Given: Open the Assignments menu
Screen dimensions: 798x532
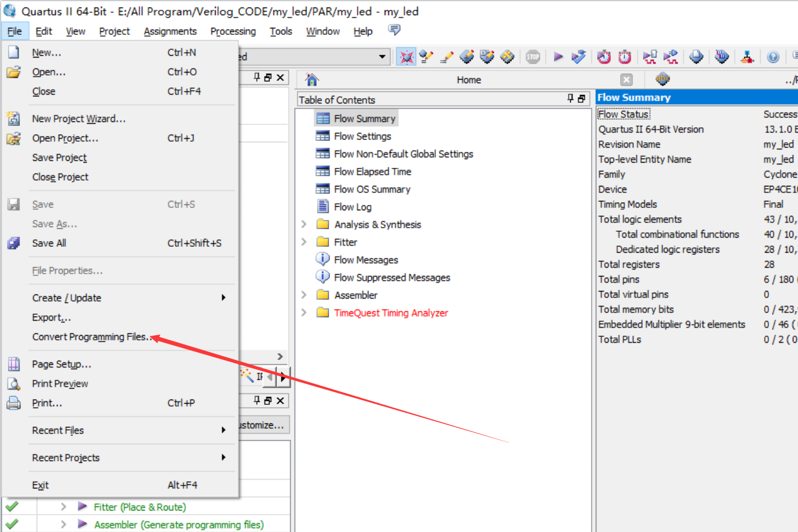Looking at the screenshot, I should [x=170, y=31].
